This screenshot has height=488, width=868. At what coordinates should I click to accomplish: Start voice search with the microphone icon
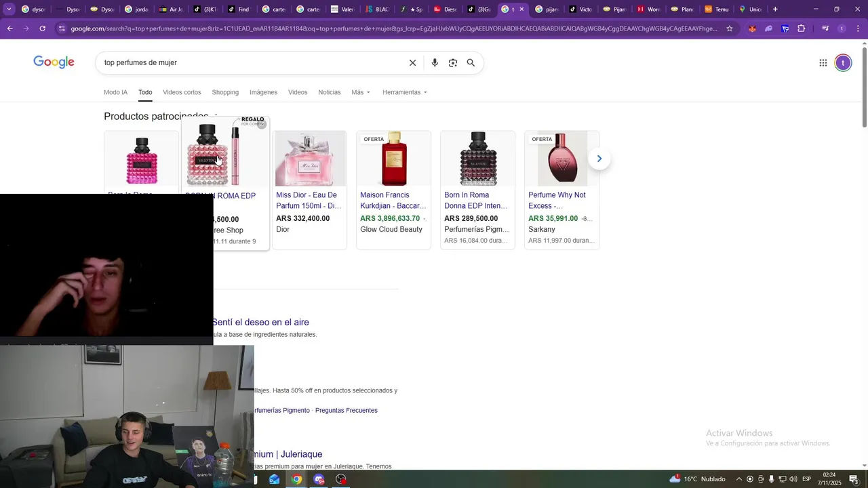pyautogui.click(x=435, y=62)
